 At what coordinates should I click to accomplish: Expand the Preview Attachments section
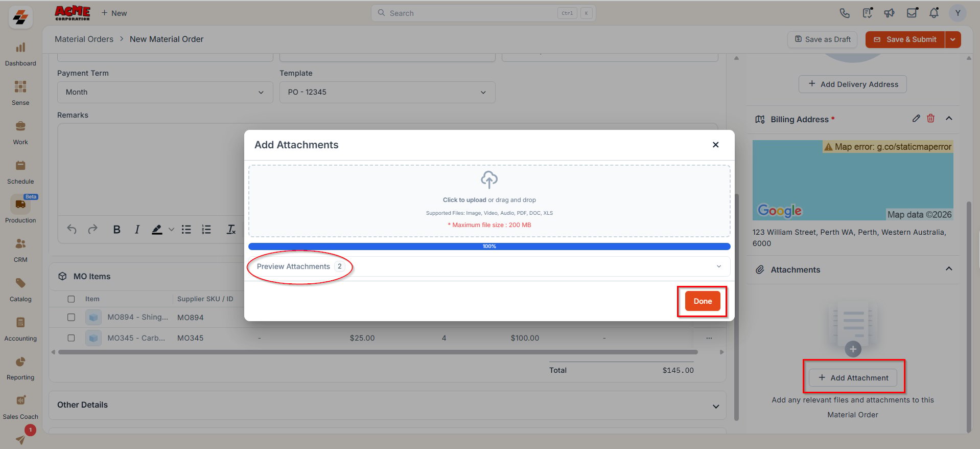tap(489, 266)
